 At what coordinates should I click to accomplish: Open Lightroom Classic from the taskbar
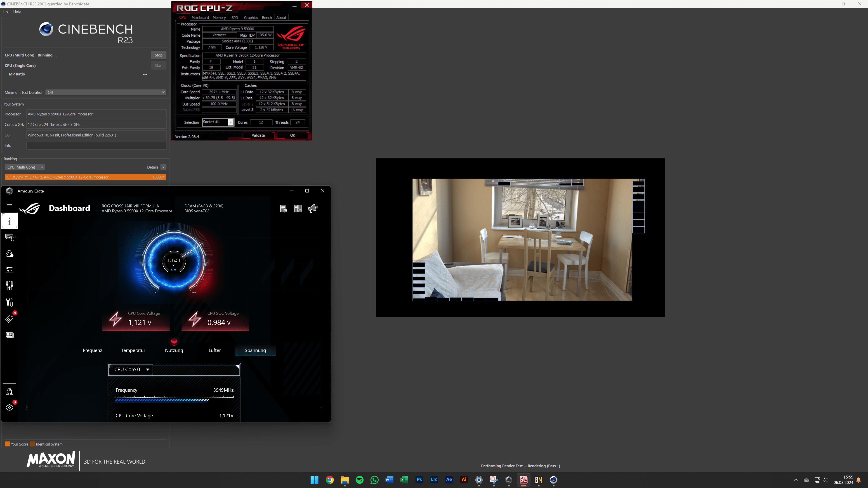(434, 480)
